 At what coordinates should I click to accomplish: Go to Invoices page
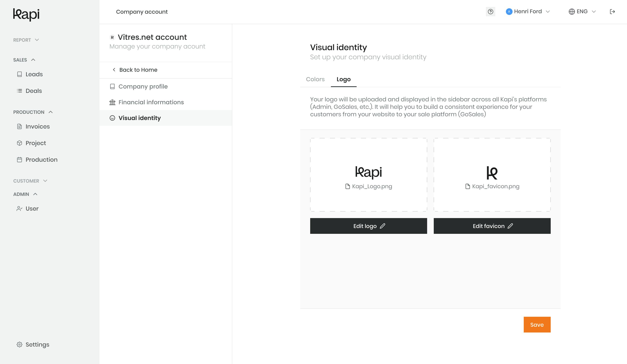[33, 126]
